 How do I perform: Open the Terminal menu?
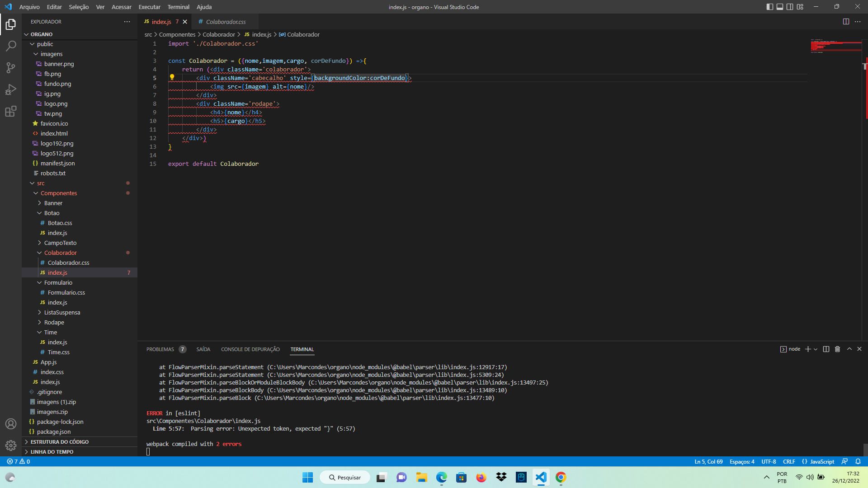(x=179, y=7)
